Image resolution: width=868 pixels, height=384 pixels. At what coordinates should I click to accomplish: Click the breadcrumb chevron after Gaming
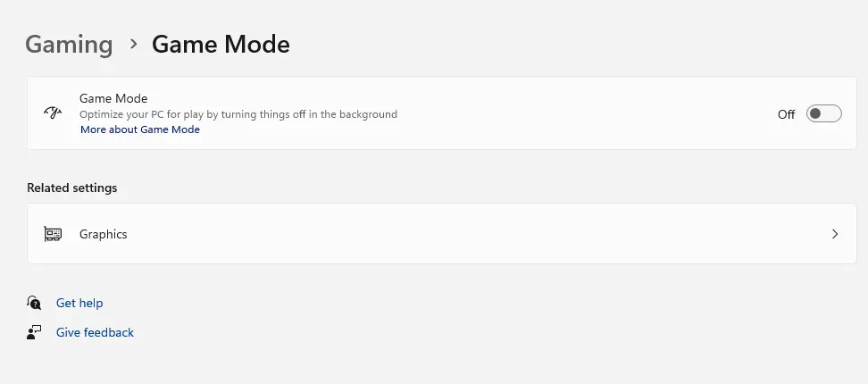coord(133,43)
